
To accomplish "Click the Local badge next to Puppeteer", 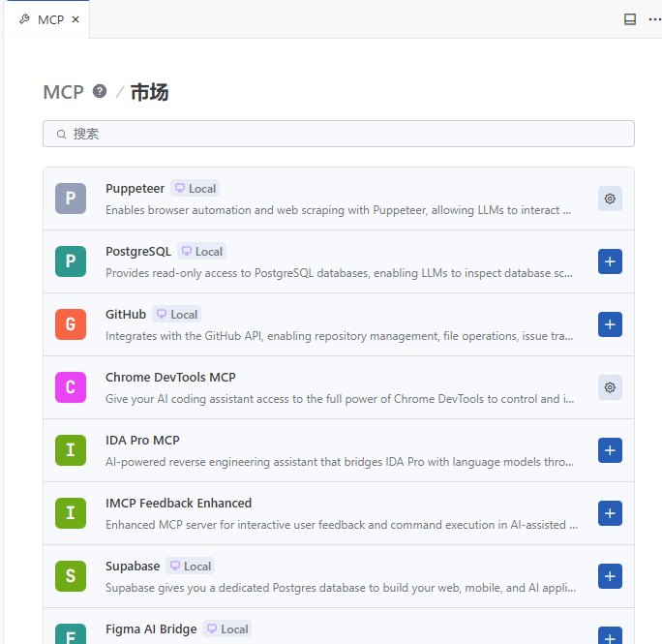I will pyautogui.click(x=196, y=189).
